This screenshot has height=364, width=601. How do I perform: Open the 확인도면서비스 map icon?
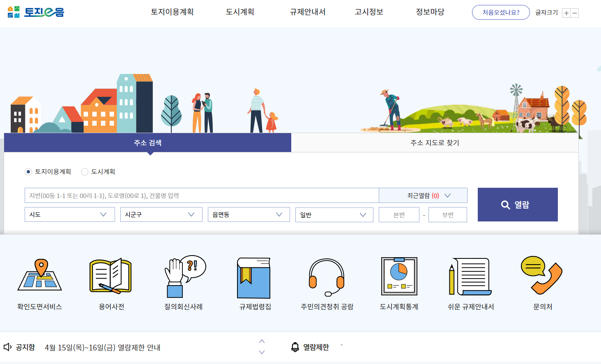pos(39,275)
